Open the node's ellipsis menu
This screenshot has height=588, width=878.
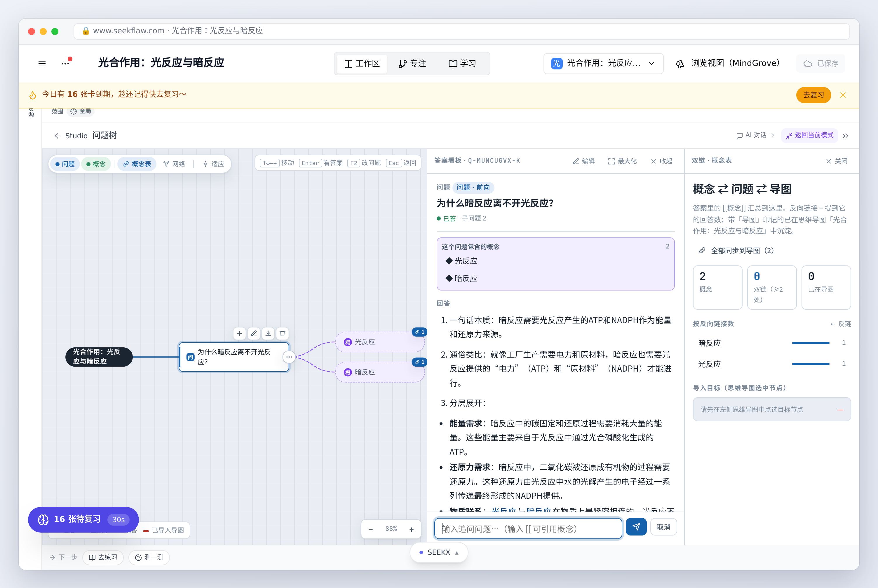289,357
